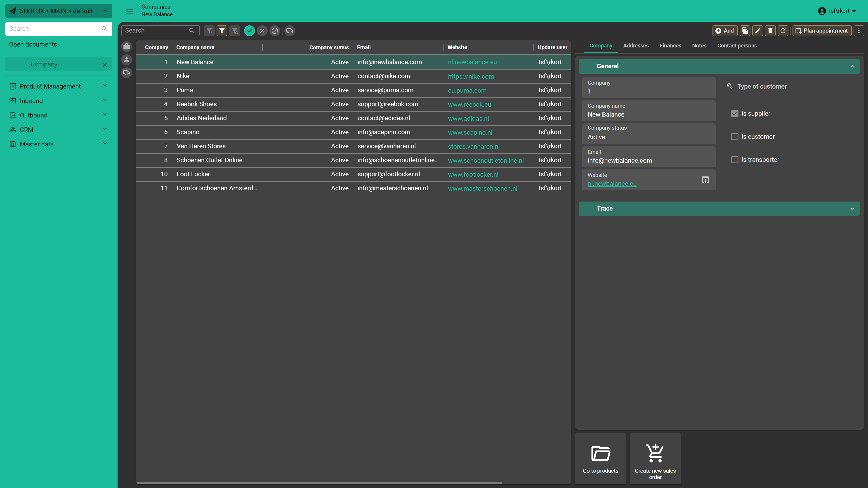The height and width of the screenshot is (488, 868).
Task: Toggle the hamburger menu icon
Action: click(x=129, y=11)
